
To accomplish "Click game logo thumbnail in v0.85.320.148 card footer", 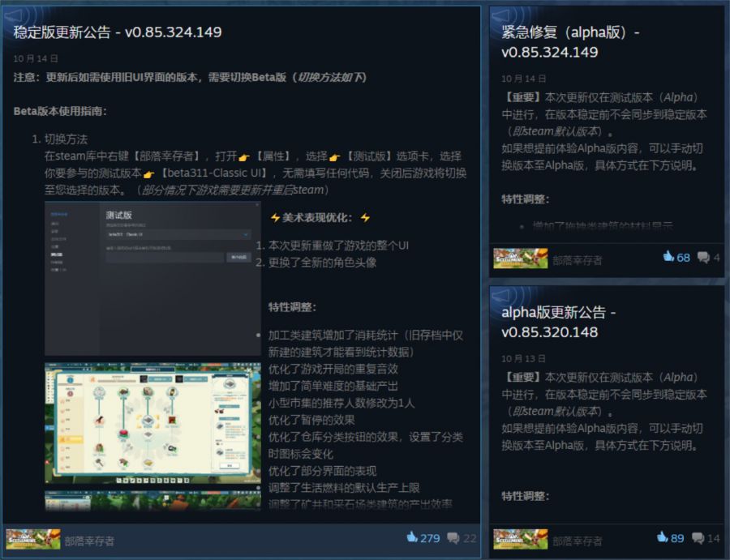I will point(521,539).
